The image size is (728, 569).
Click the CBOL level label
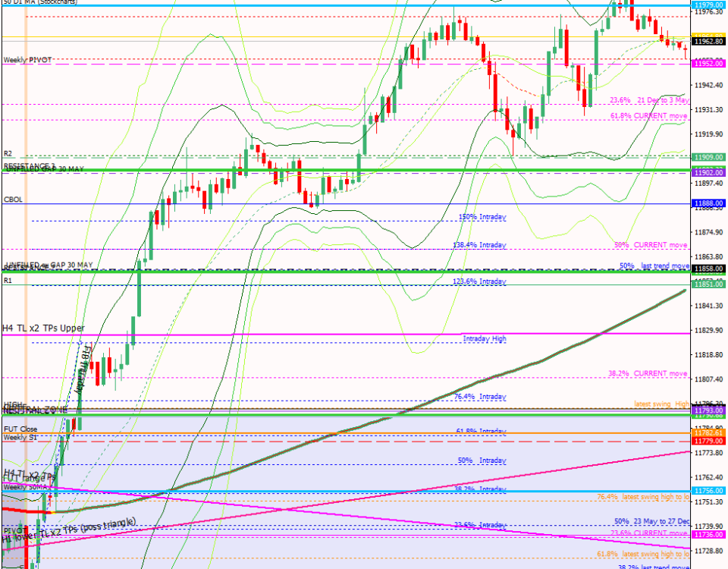tap(13, 200)
